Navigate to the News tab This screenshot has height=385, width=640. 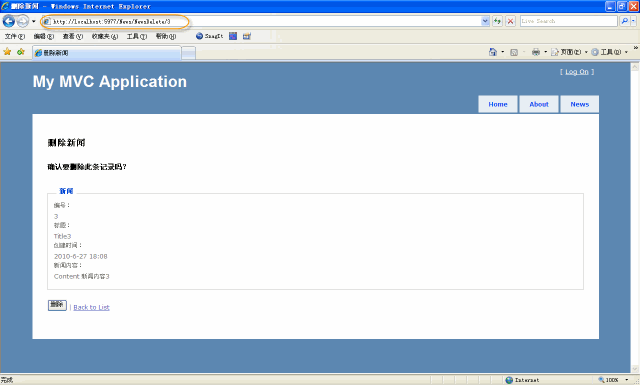[x=580, y=104]
